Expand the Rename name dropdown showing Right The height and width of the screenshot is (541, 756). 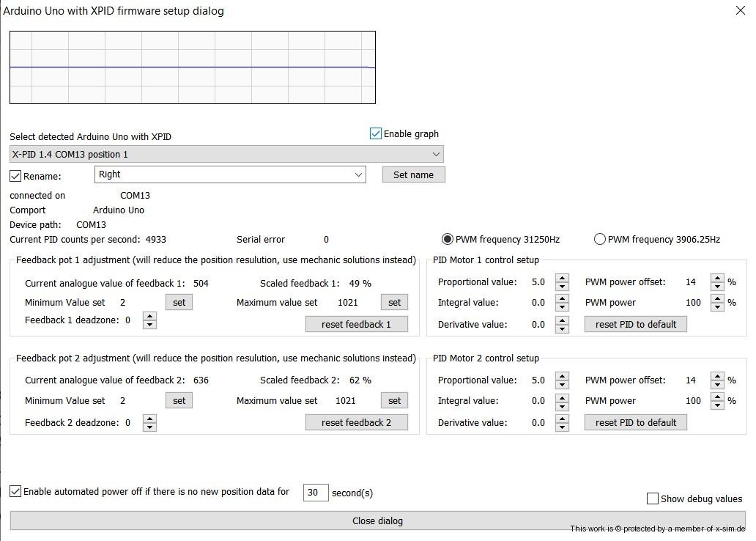358,174
